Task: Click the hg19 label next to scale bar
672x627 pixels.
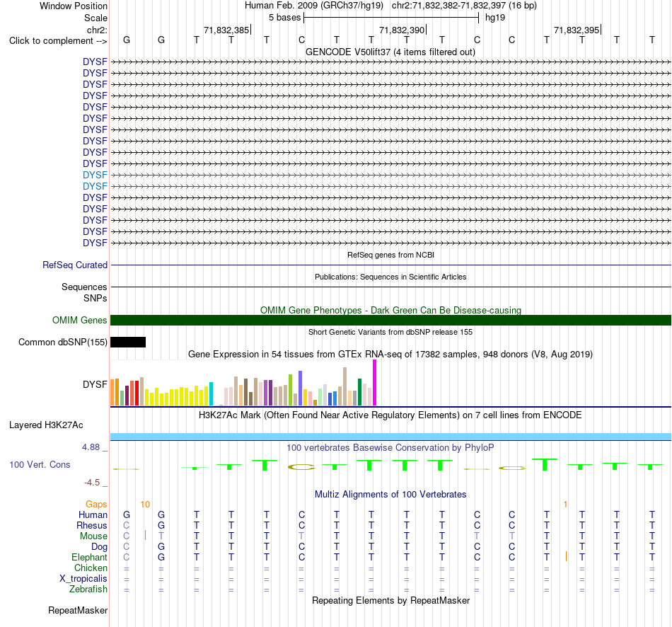Action: (x=495, y=18)
